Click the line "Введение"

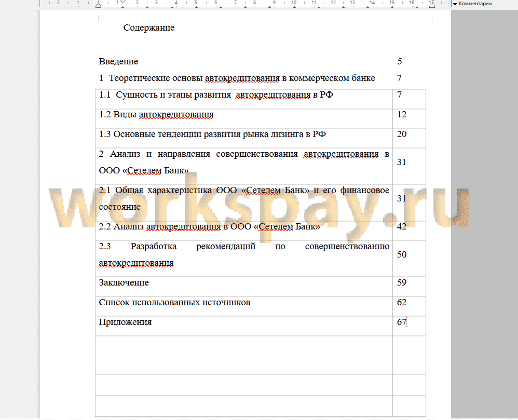click(x=118, y=61)
